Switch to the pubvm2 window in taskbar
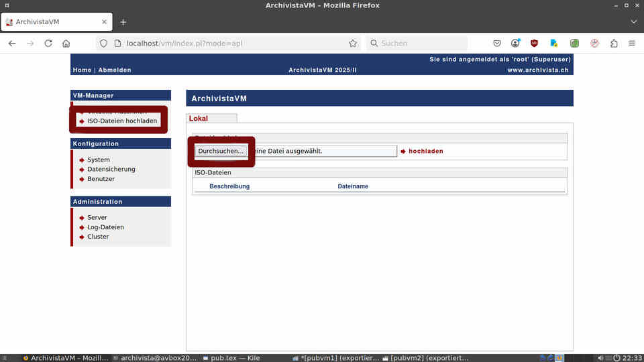 point(425,358)
